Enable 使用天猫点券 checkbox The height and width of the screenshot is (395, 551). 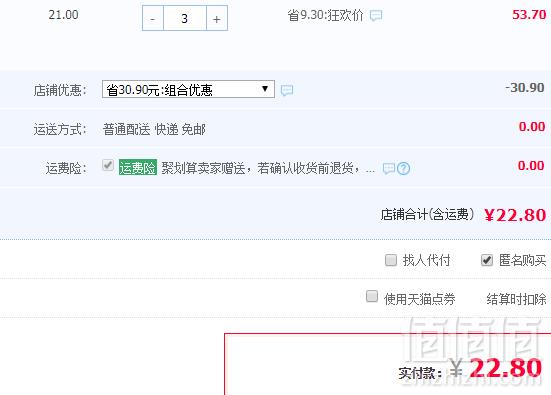(x=372, y=296)
